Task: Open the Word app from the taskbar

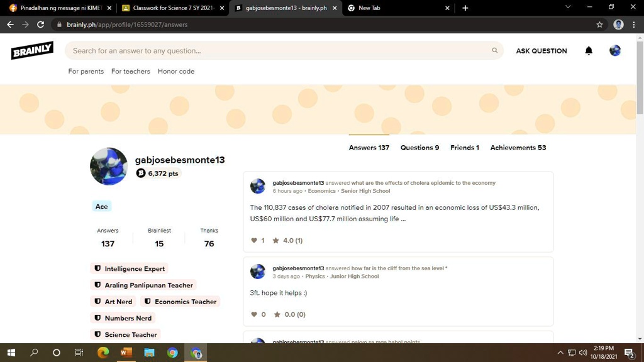Action: pos(126,353)
